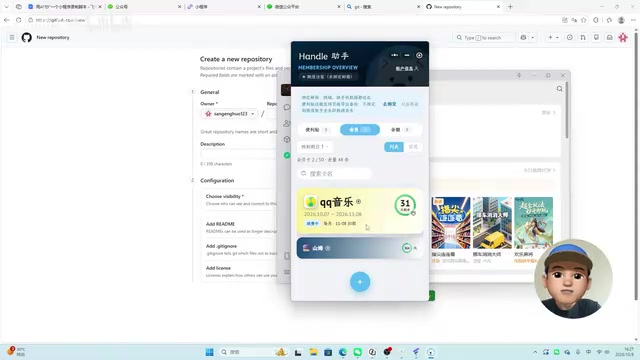640x360 pixels.
Task: Open File Explorer from the taskbar
Action: [313, 352]
